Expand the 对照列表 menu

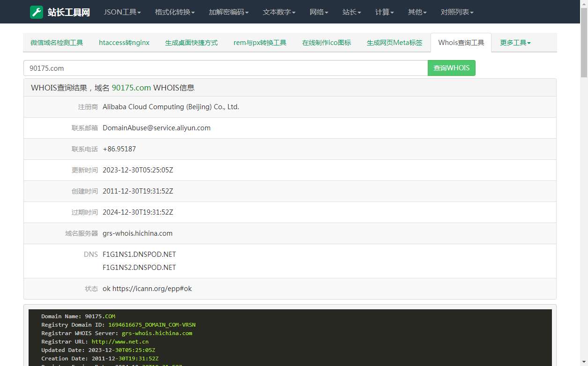click(457, 12)
